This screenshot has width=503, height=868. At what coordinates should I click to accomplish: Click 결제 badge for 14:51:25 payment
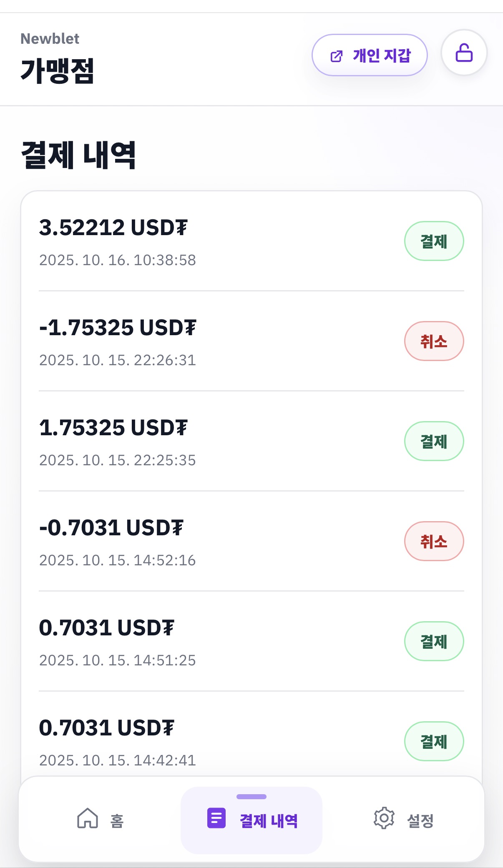[434, 641]
